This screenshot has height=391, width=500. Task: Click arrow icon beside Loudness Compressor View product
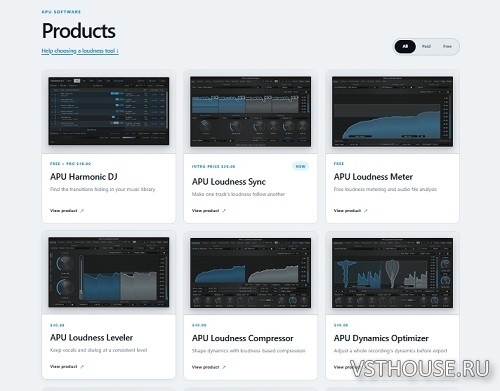(x=224, y=367)
